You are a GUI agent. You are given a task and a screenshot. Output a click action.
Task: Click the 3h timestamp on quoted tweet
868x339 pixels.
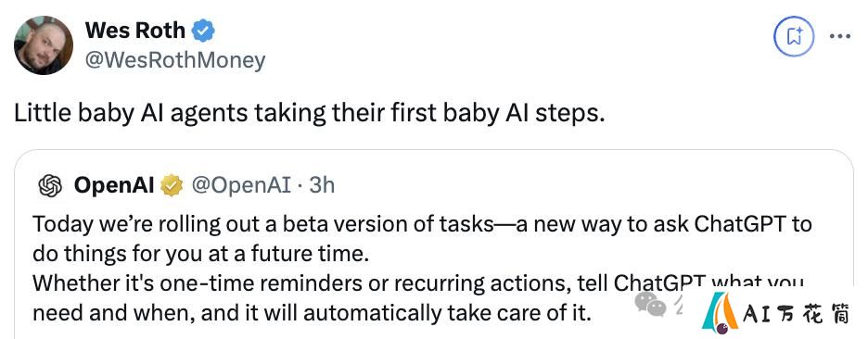click(322, 186)
